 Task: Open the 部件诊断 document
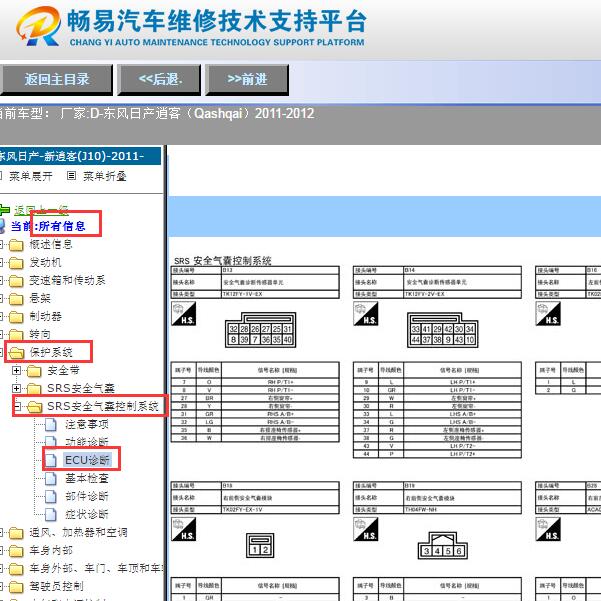click(87, 496)
